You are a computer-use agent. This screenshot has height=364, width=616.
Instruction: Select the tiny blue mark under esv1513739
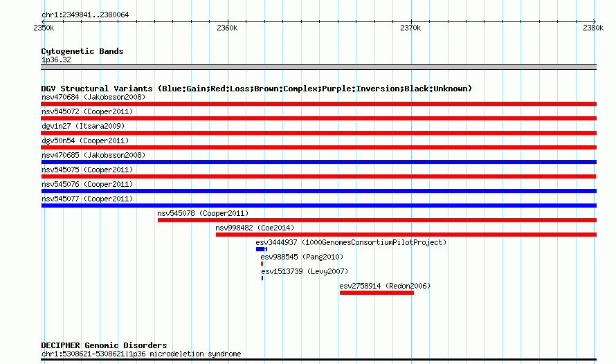[262, 278]
